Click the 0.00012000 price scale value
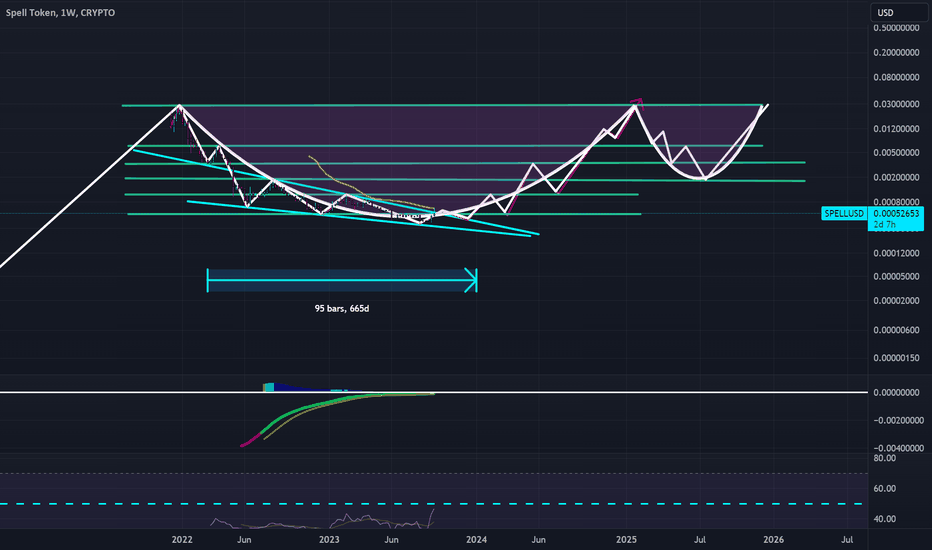This screenshot has height=550, width=932. (896, 253)
